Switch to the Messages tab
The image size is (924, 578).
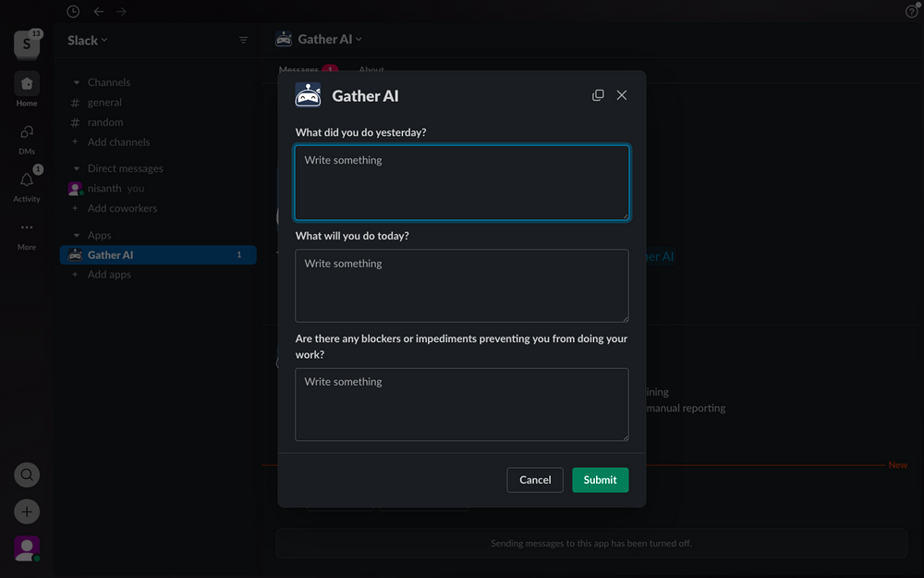coord(298,69)
